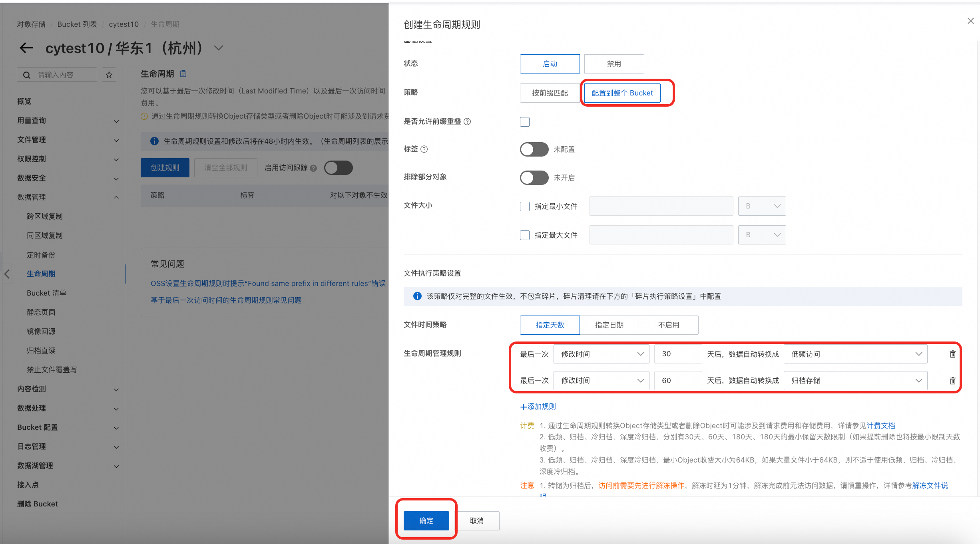980x544 pixels.
Task: Click Bucket 列表 breadcrumb
Action: pos(77,24)
